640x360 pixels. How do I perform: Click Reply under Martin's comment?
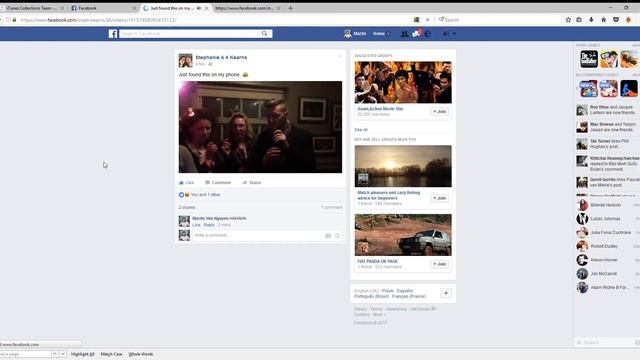(209, 225)
